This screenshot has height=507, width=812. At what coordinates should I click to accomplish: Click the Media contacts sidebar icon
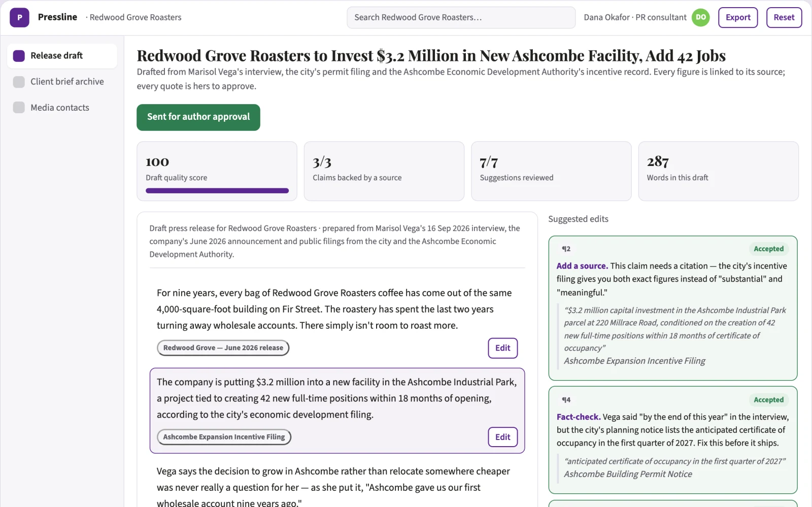[19, 108]
